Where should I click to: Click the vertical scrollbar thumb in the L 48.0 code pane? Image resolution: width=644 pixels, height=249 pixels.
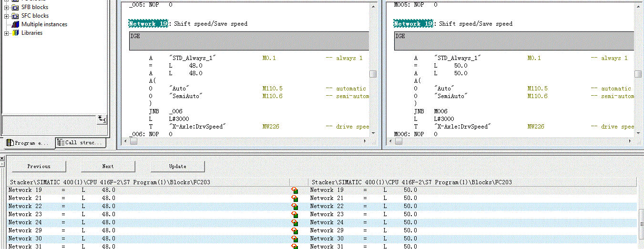[x=373, y=74]
